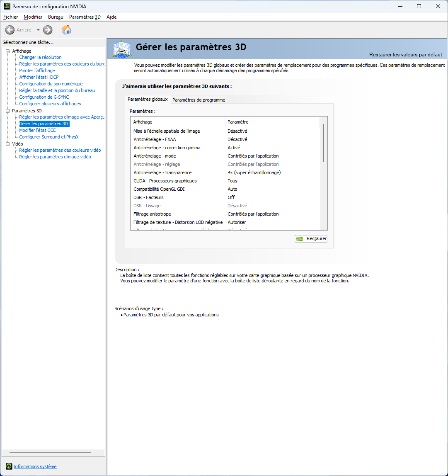Minimize the NVIDIA control panel window

(x=400, y=6)
